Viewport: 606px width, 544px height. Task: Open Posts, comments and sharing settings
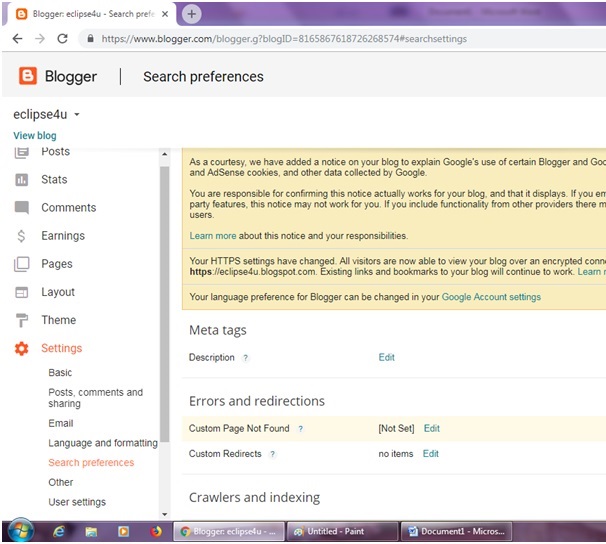(x=95, y=398)
